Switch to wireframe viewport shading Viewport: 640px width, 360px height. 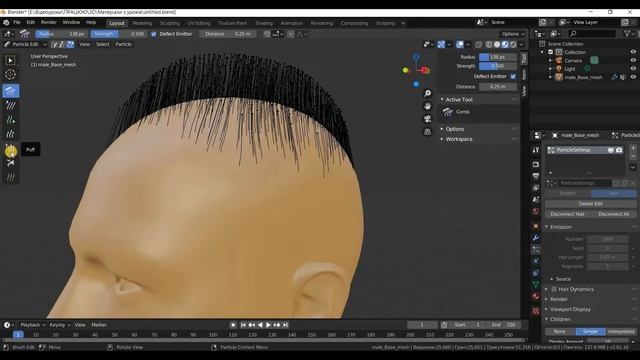pos(489,44)
